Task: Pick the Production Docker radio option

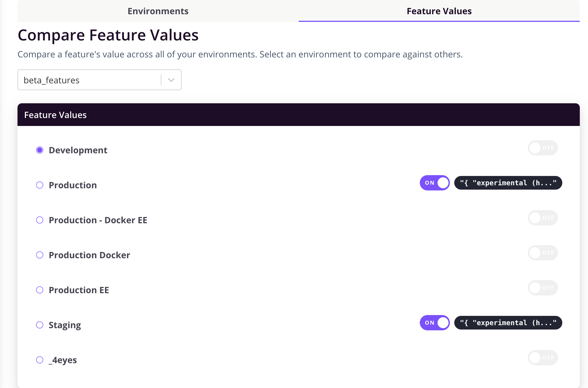Action: tap(40, 255)
